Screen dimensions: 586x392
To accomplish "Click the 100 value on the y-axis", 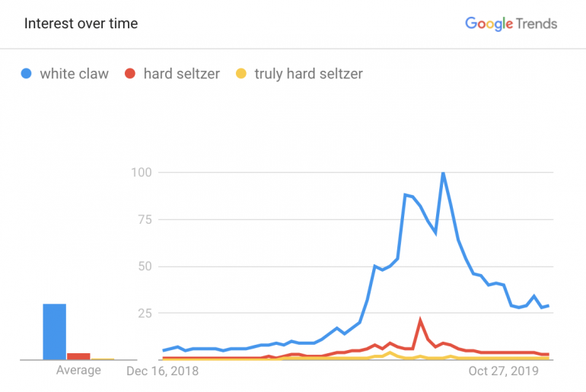I will [x=141, y=173].
